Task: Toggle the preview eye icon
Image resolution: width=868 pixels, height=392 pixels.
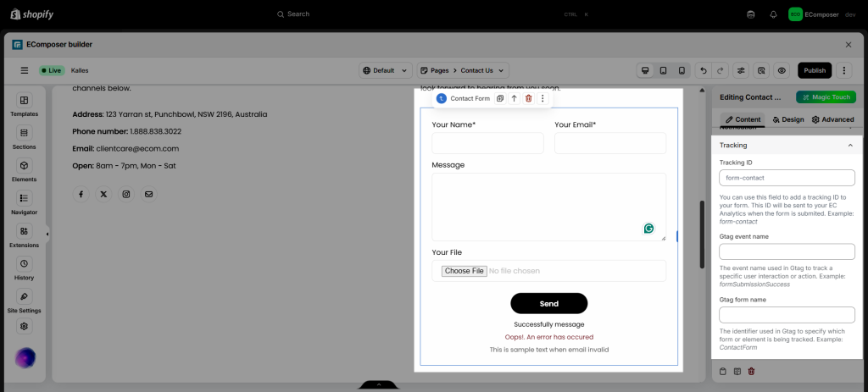Action: click(x=782, y=71)
